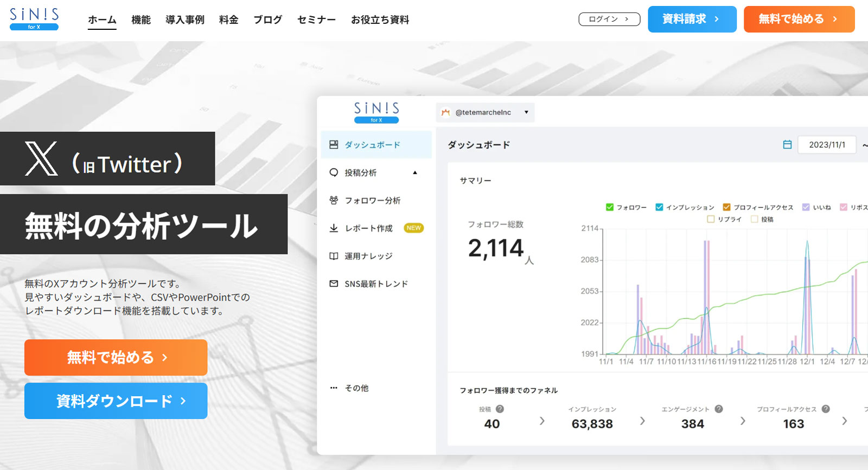Collapse the 投稿分析 submenu arrow

pyautogui.click(x=415, y=173)
